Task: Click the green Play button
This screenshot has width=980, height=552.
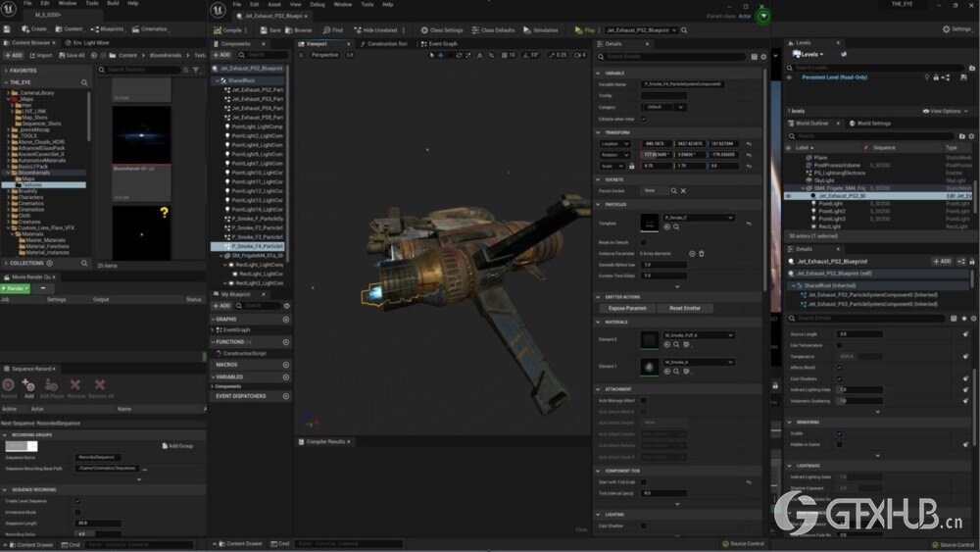Action: click(x=585, y=30)
